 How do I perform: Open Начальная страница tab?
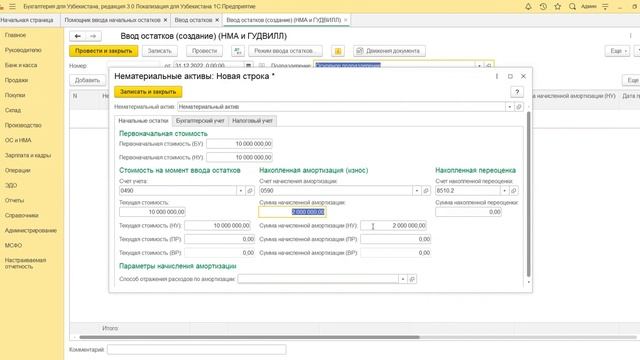coord(27,20)
